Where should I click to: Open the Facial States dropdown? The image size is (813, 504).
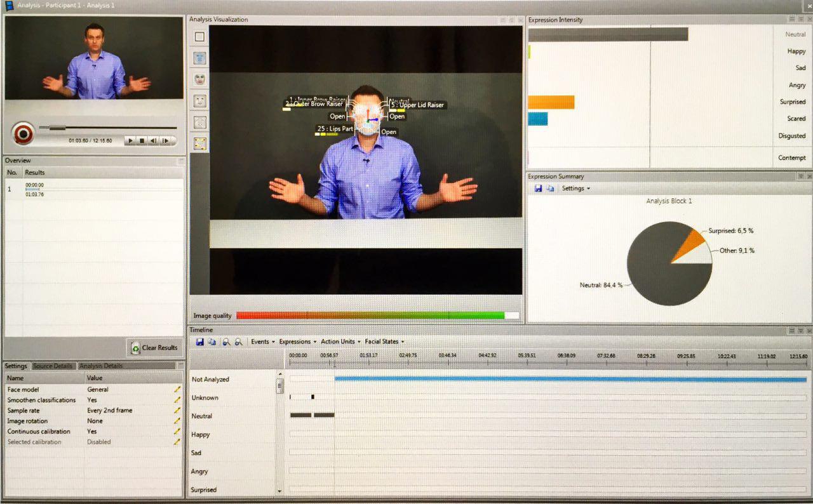click(x=384, y=342)
